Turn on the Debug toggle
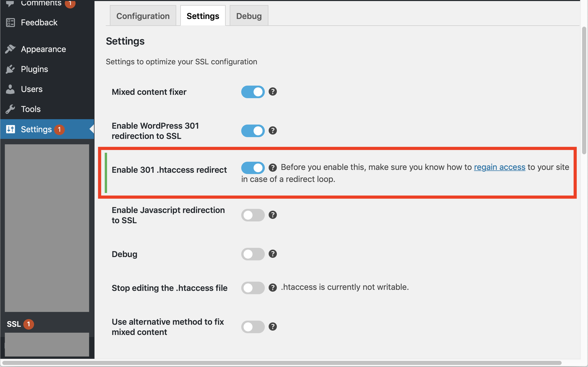Viewport: 588px width, 367px height. point(253,254)
